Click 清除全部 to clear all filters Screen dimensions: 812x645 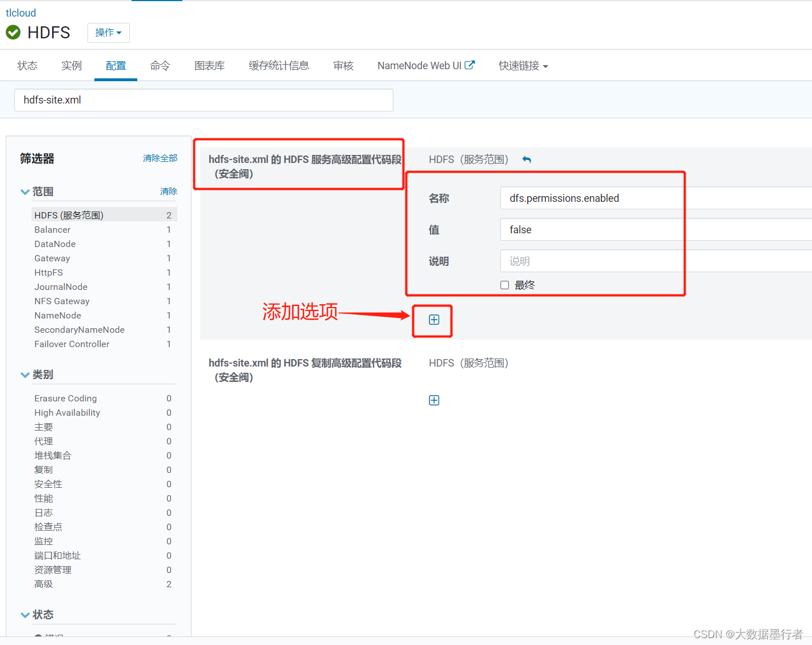(160, 158)
